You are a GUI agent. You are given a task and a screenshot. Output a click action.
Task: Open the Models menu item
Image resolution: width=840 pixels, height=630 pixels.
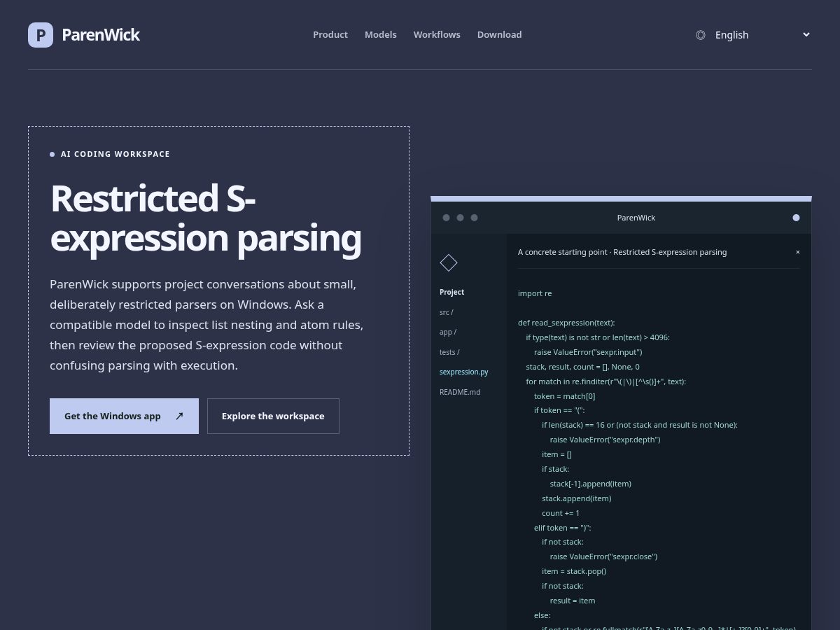(381, 35)
